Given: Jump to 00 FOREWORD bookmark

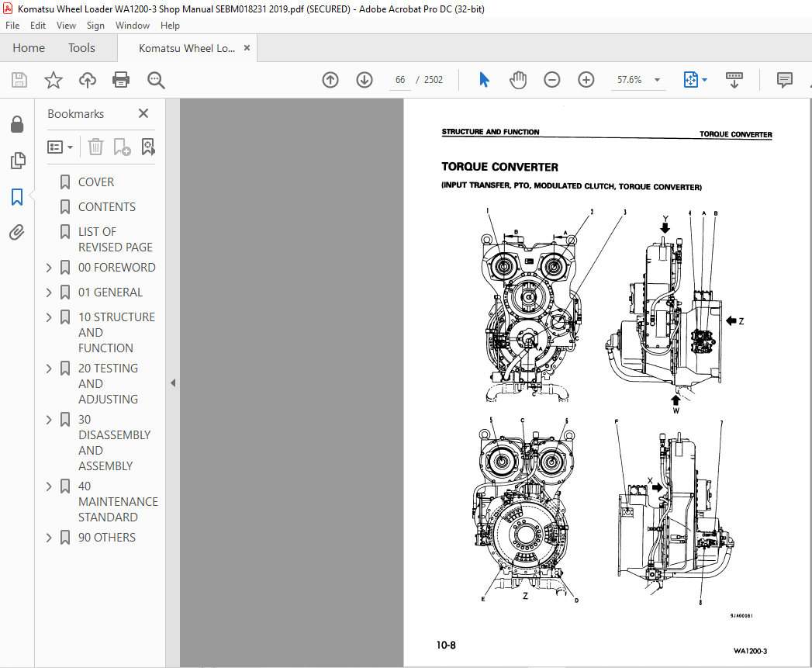Looking at the screenshot, I should [x=116, y=268].
